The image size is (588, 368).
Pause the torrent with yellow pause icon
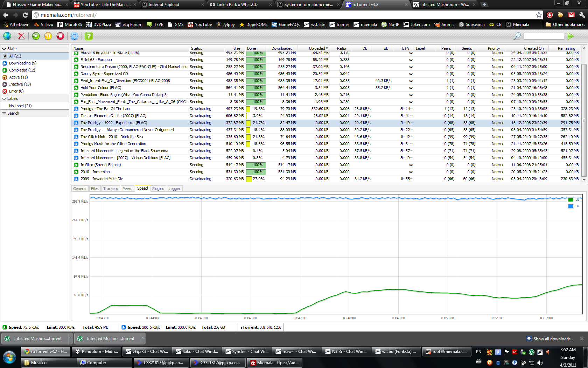pyautogui.click(x=48, y=36)
